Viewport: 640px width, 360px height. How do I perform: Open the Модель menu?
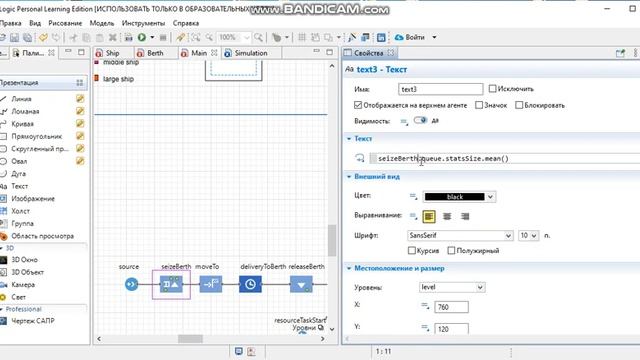(102, 23)
